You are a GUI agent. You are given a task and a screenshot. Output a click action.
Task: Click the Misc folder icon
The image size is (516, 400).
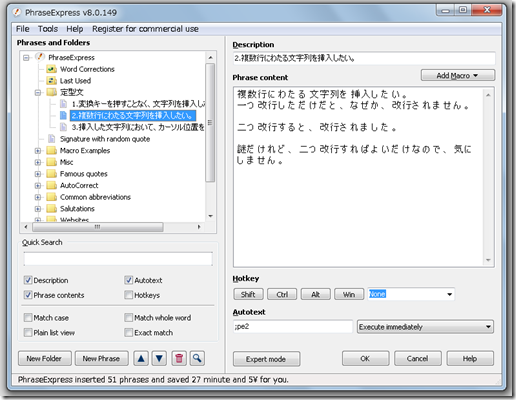51,162
